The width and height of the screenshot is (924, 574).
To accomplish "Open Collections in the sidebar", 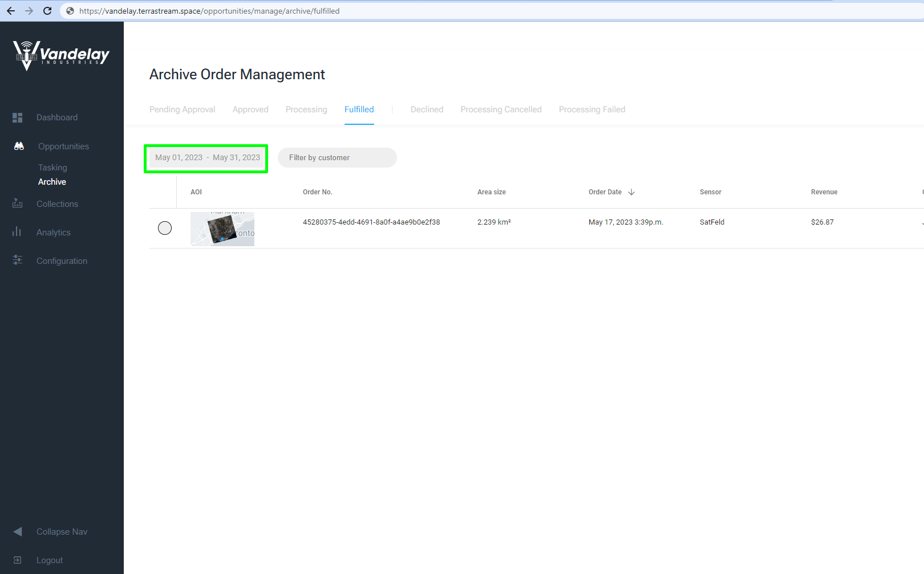I will pyautogui.click(x=57, y=204).
